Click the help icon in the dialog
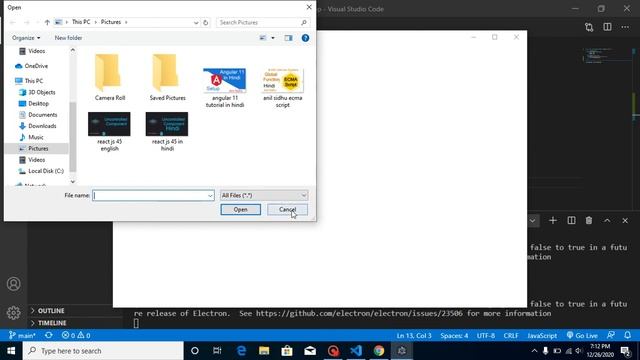640x360 pixels. pos(305,38)
